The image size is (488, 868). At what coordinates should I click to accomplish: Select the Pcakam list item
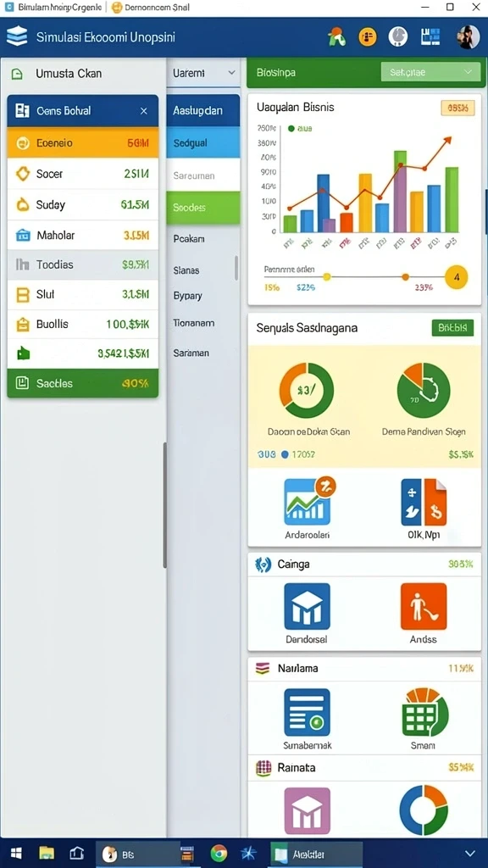pos(189,239)
